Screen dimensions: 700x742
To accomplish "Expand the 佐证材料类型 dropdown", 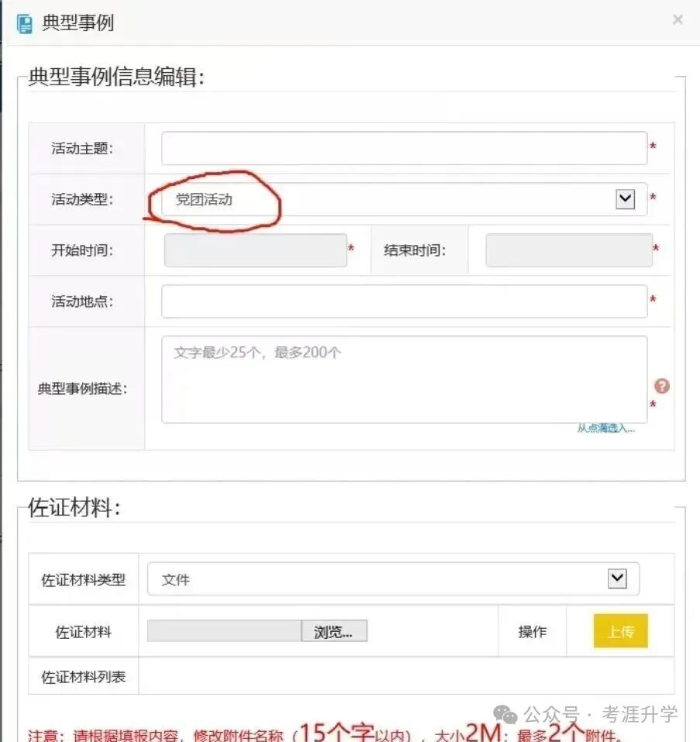I will [616, 578].
